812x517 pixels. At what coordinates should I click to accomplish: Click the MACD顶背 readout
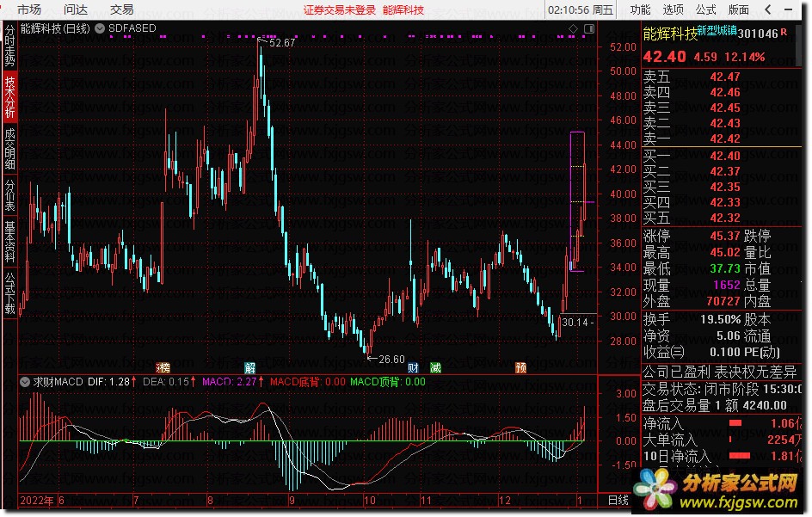coord(388,382)
